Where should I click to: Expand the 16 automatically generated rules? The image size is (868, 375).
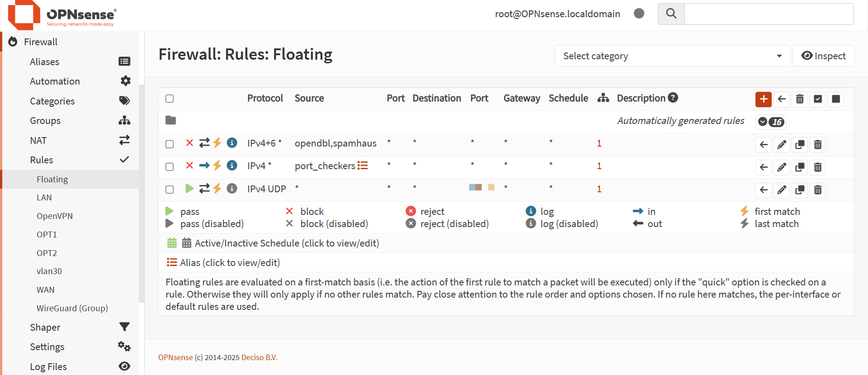(x=771, y=122)
